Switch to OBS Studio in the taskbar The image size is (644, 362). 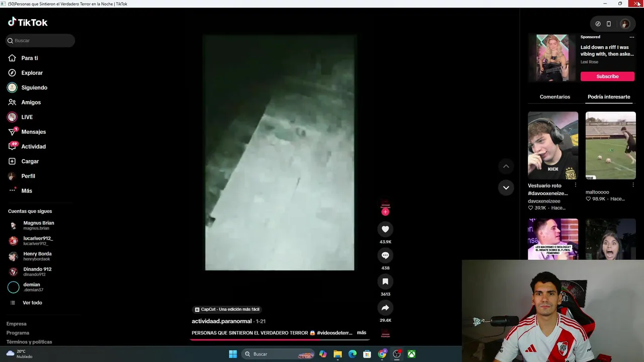click(x=397, y=354)
